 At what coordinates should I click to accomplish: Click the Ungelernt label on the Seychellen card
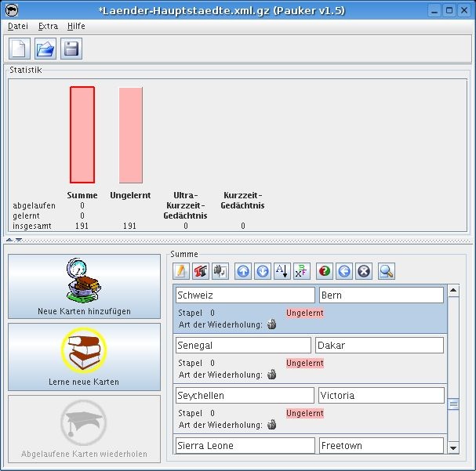(x=305, y=413)
